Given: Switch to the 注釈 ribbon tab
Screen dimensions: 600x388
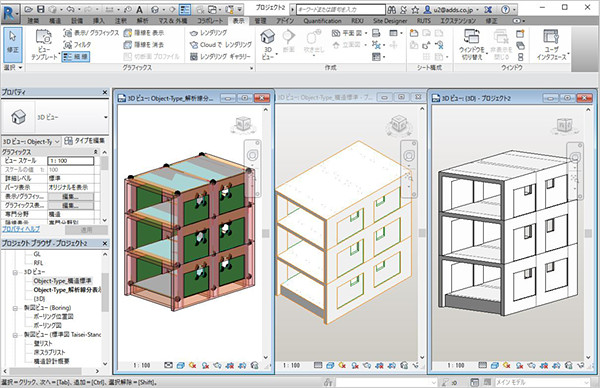Looking at the screenshot, I should 121,21.
